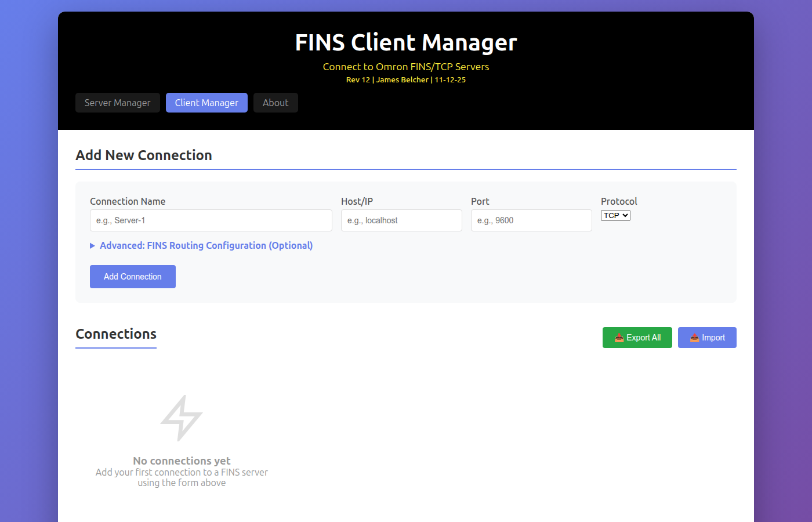812x522 pixels.
Task: Click the 'Connections' section heading
Action: pos(116,334)
